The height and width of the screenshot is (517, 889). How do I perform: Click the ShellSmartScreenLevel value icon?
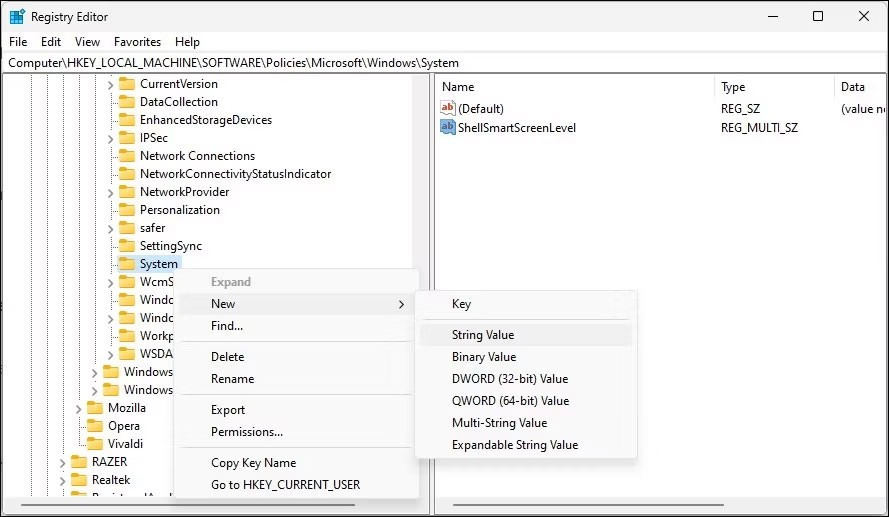(x=448, y=127)
